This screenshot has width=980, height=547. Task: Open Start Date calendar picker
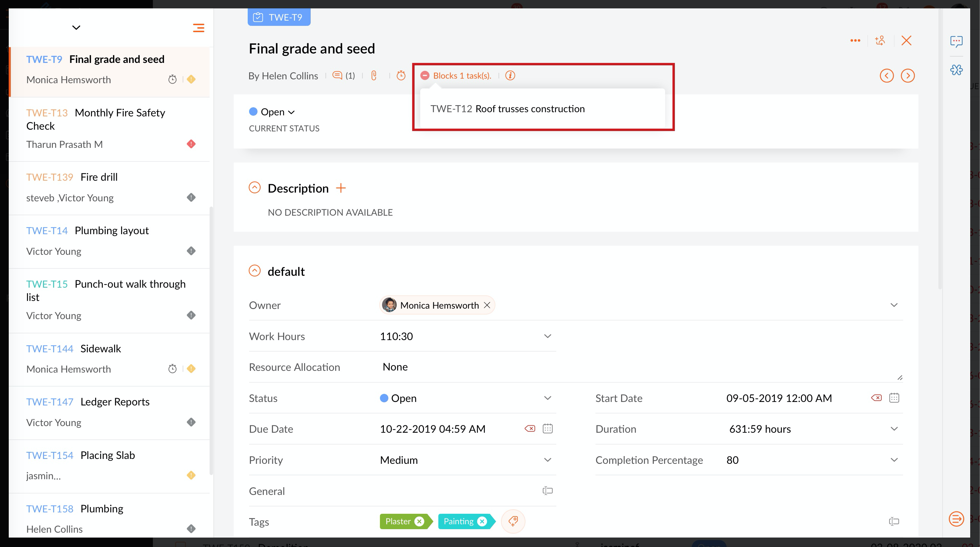coord(894,398)
